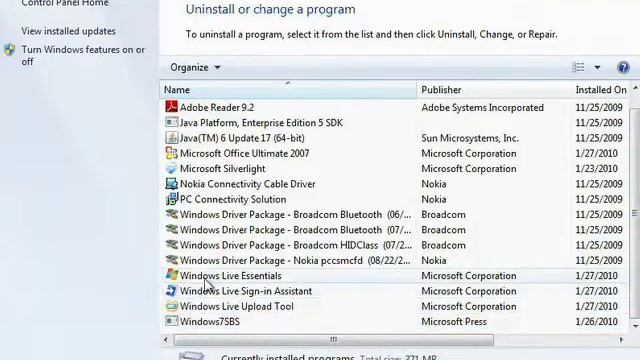640x360 pixels.
Task: Select the Adobe Reader 9.2 entry
Action: click(217, 107)
